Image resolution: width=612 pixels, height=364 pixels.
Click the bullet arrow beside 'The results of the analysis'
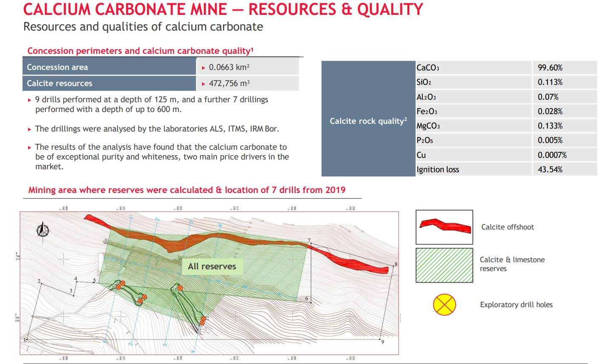click(29, 148)
